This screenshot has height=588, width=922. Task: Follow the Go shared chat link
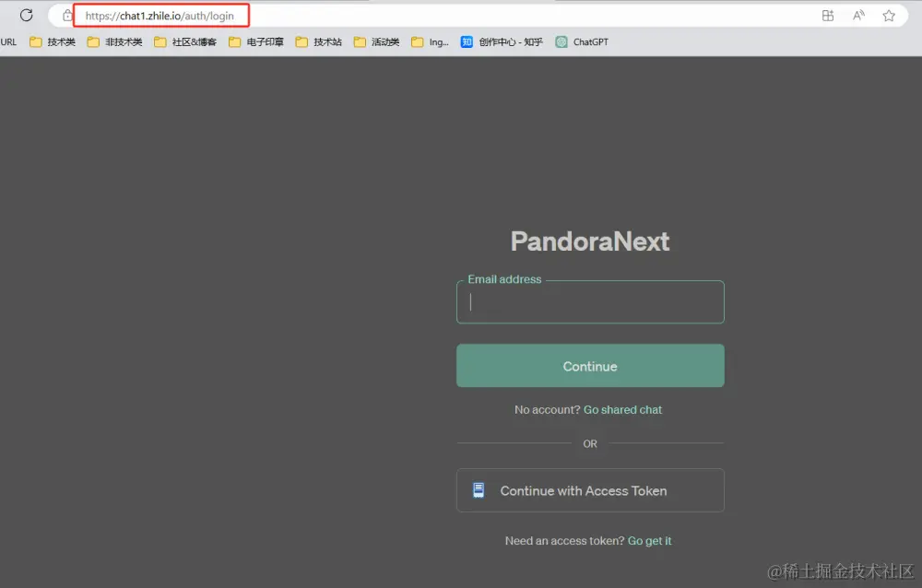622,410
